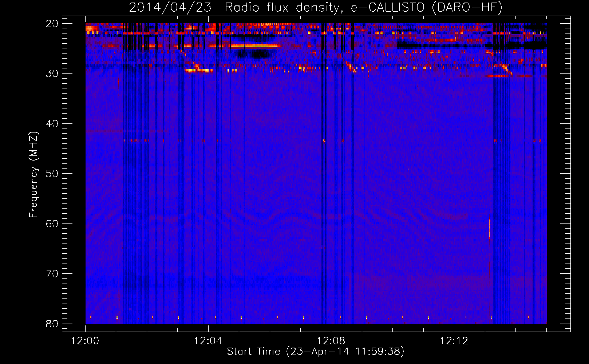Screen dimensions: 589x364
Task: Click the 12:08 time tick label
Action: 331,341
